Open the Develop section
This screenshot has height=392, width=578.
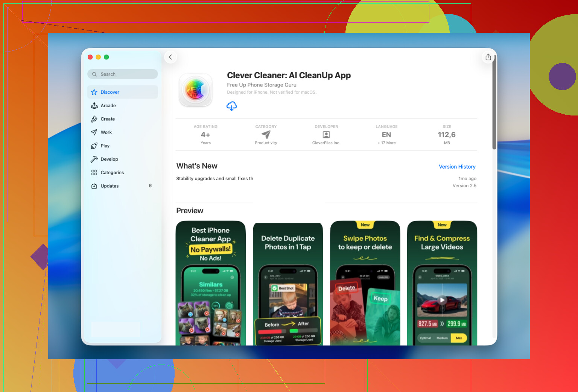pos(123,159)
